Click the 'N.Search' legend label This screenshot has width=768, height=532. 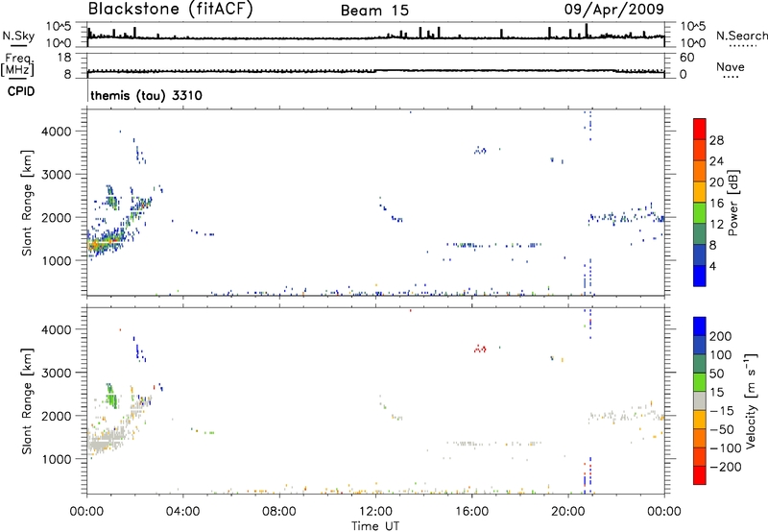741,36
